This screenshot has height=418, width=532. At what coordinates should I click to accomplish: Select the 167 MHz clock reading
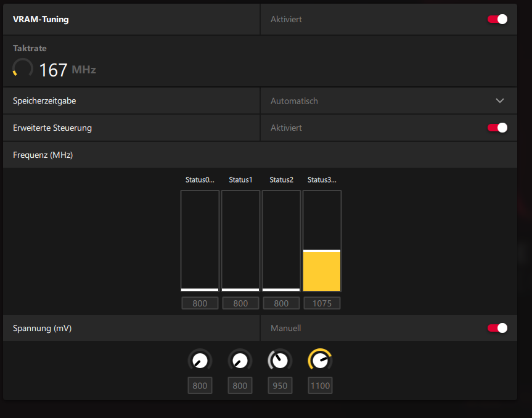tap(68, 70)
